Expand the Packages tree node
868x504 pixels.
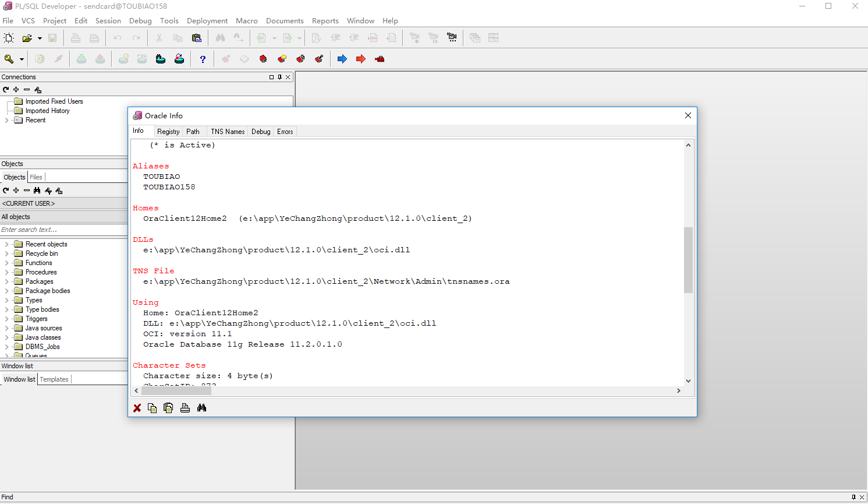click(6, 281)
